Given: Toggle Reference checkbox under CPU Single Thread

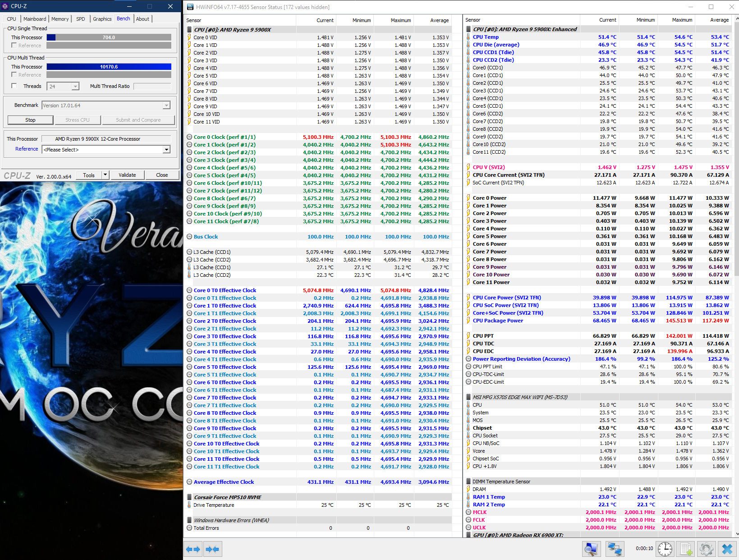Looking at the screenshot, I should [14, 46].
